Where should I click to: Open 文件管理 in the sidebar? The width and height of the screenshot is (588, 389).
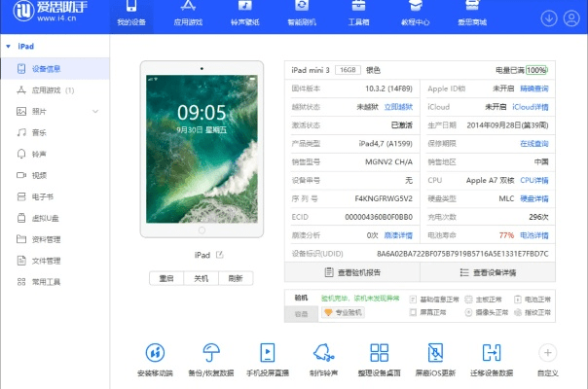point(55,261)
